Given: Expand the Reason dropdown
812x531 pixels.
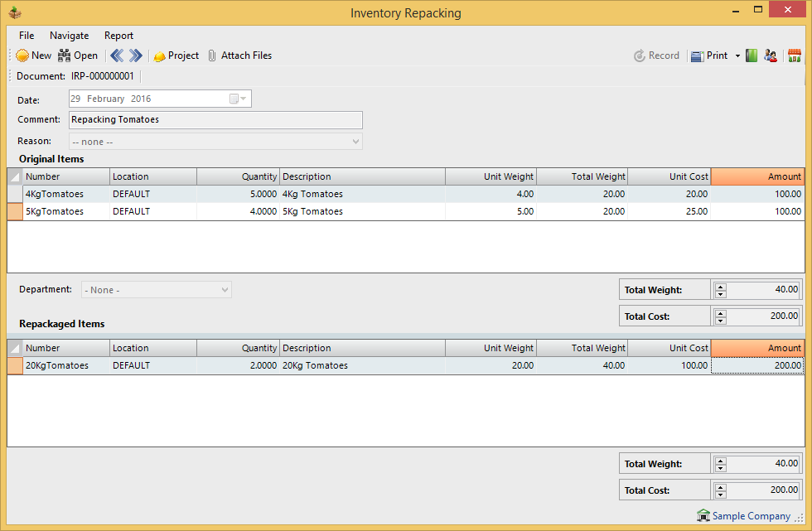Looking at the screenshot, I should (x=356, y=142).
